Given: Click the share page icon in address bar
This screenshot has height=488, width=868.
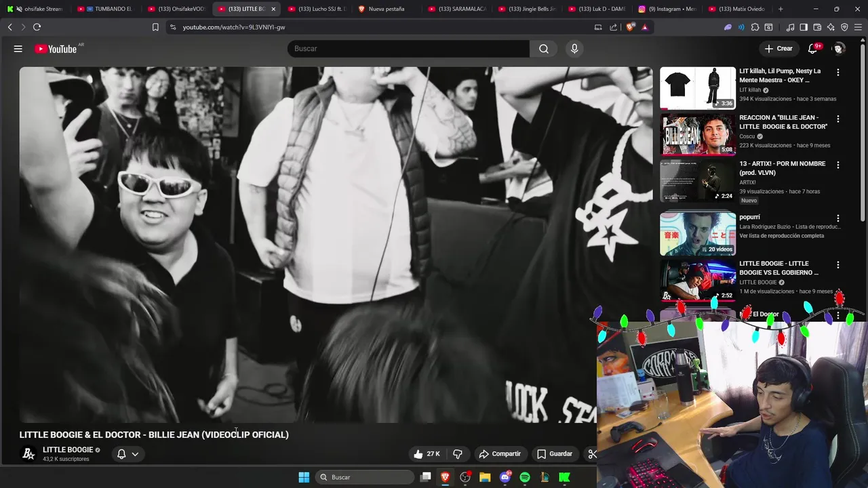Looking at the screenshot, I should pyautogui.click(x=614, y=27).
